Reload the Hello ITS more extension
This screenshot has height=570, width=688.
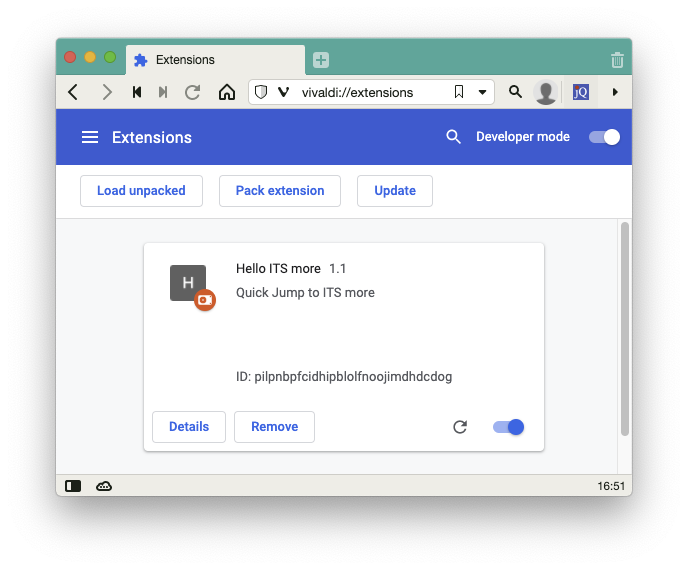click(x=460, y=427)
